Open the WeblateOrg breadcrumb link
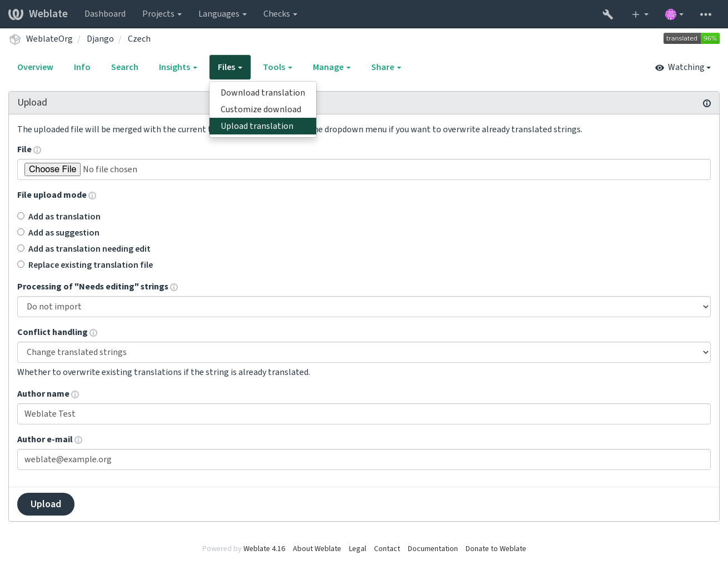 click(49, 39)
